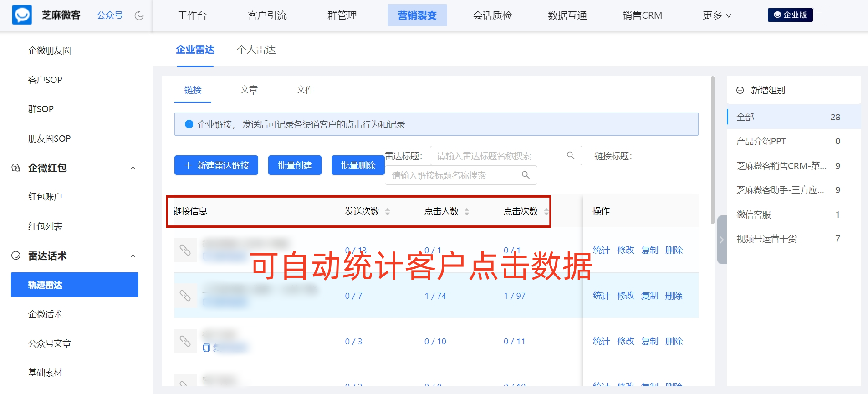Select the 文章 sub-tab
This screenshot has width=868, height=394.
249,90
